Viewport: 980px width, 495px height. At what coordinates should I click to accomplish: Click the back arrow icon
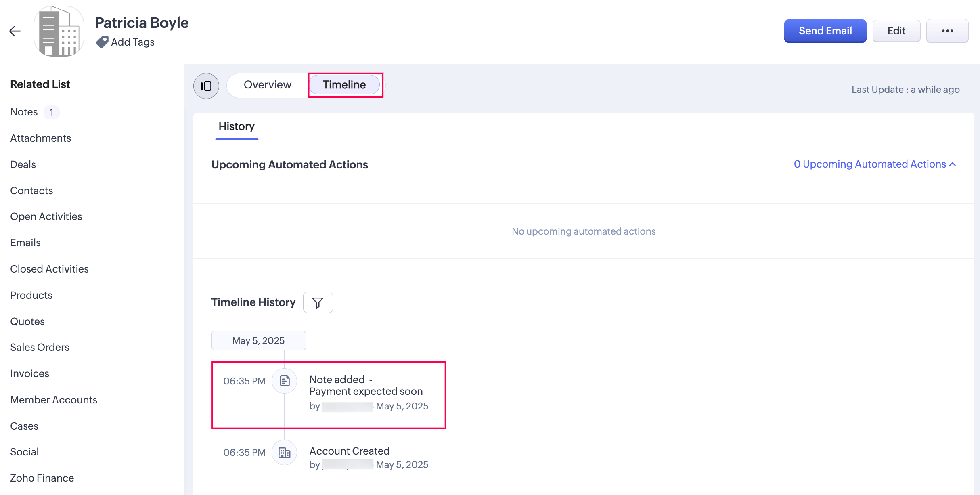[x=15, y=31]
